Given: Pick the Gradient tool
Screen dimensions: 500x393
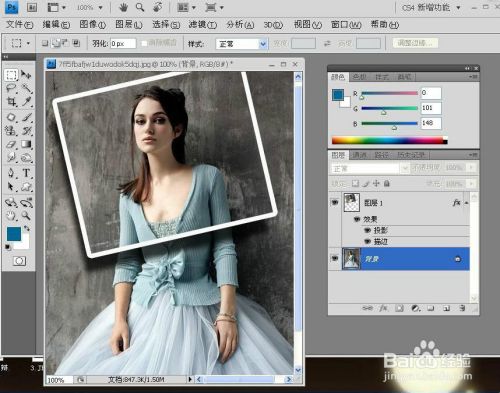Looking at the screenshot, I should point(26,144).
